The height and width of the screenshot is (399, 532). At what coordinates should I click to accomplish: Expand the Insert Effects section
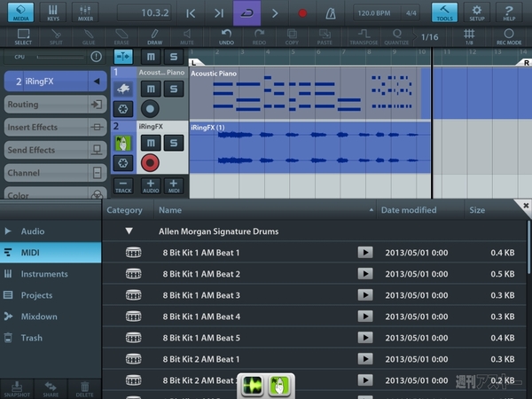click(55, 127)
